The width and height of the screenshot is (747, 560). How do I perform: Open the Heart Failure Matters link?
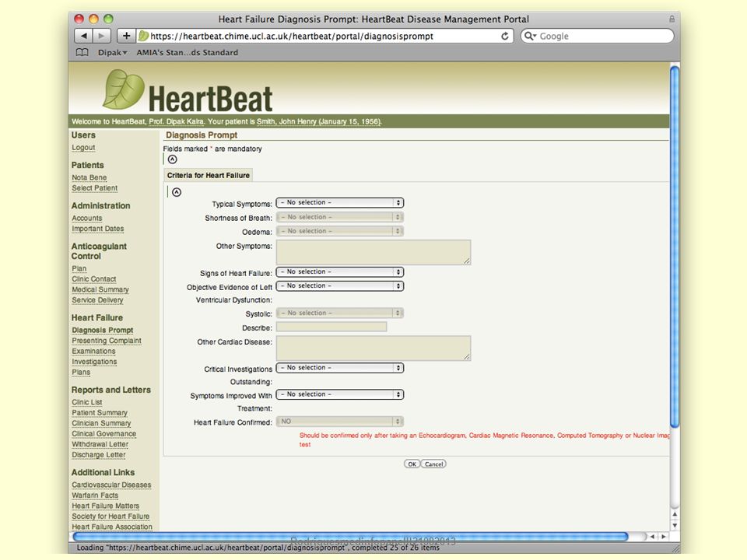point(105,506)
